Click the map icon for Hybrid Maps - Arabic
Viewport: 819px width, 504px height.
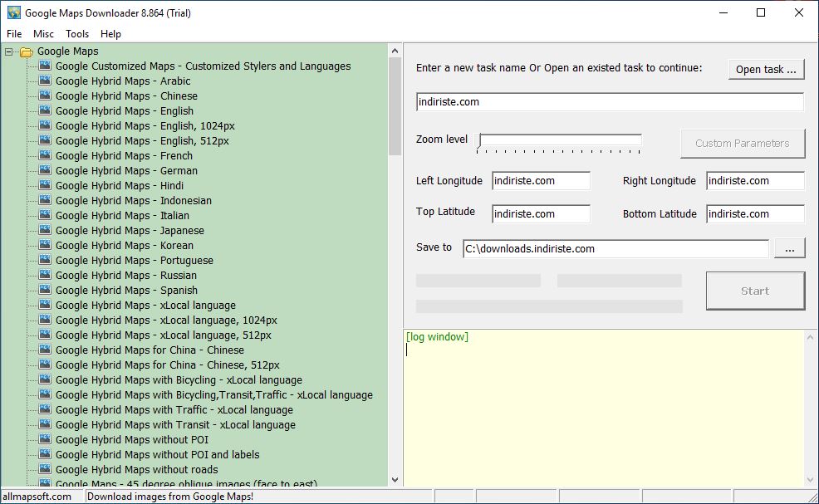click(x=45, y=81)
